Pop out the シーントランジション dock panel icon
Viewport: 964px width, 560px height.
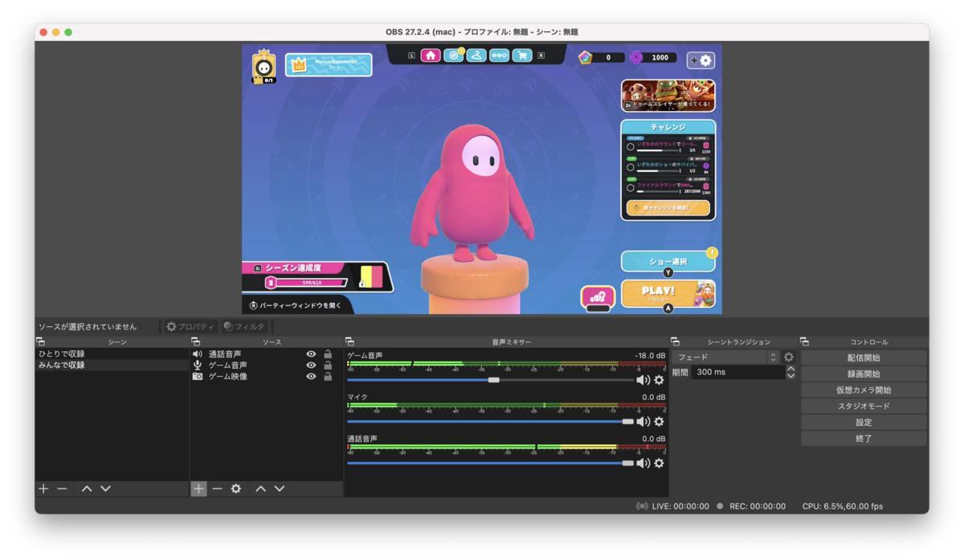675,342
